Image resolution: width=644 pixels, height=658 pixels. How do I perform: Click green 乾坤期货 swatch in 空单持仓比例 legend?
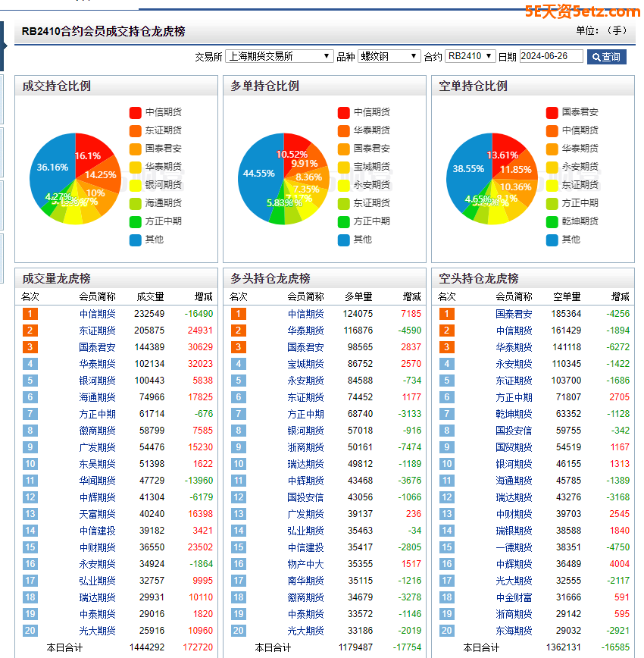tap(552, 221)
